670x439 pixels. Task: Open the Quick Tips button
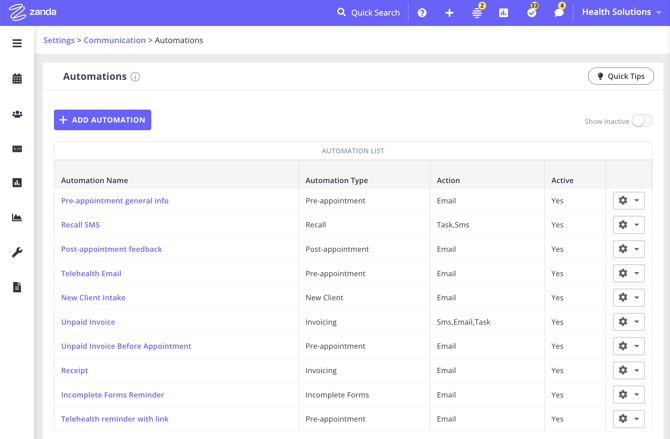pos(620,76)
